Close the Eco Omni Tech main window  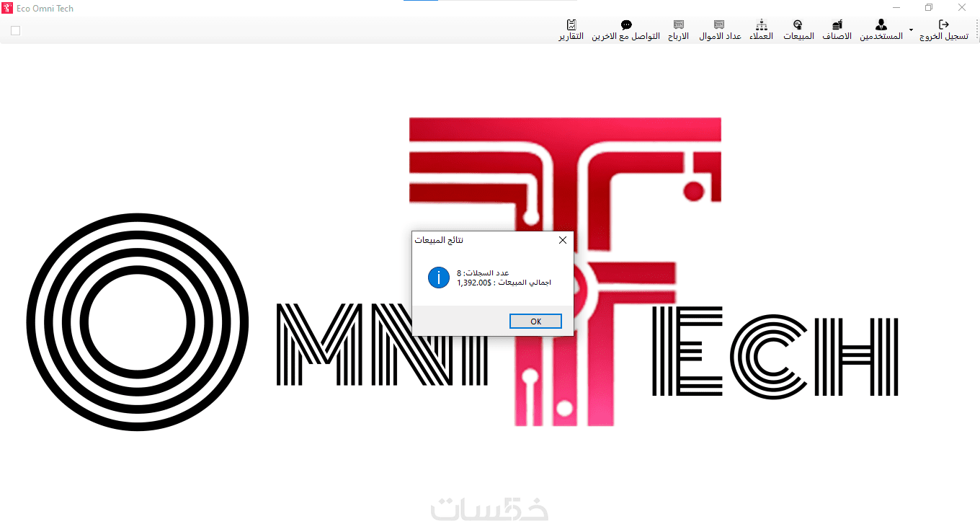[x=962, y=8]
